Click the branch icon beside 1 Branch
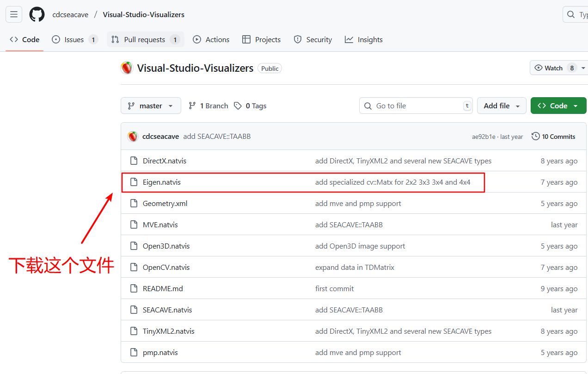The width and height of the screenshot is (588, 374). [x=192, y=106]
